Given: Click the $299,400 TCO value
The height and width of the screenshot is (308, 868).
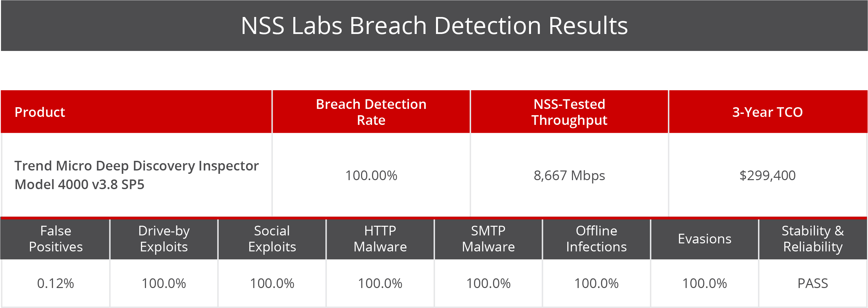Looking at the screenshot, I should coord(767,175).
